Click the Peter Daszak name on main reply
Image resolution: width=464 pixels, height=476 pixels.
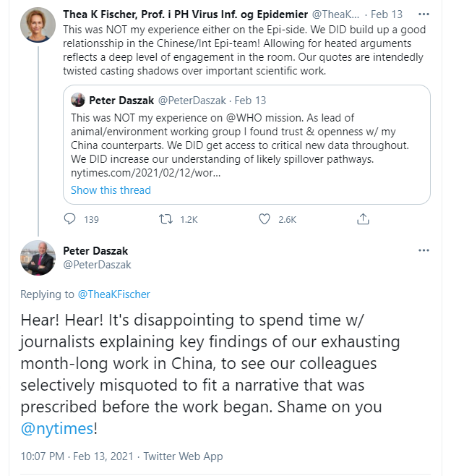(95, 251)
